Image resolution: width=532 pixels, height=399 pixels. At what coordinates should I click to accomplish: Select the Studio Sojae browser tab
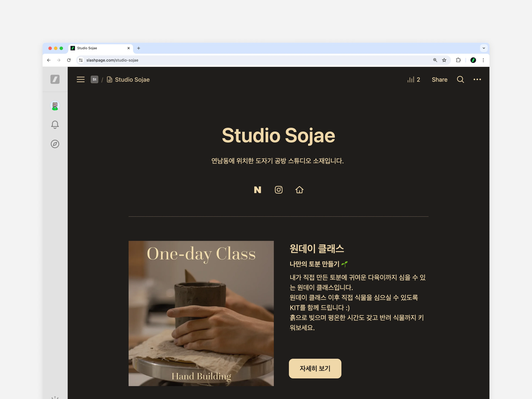pos(101,48)
